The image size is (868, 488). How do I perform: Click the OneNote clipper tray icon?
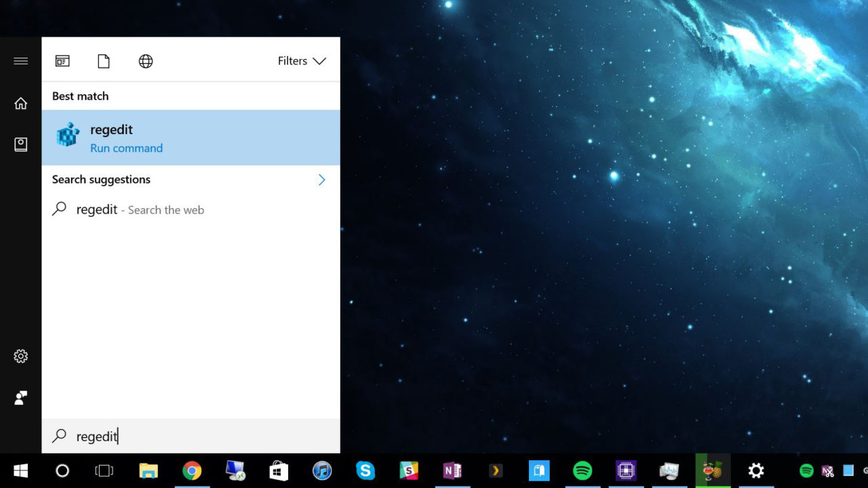(827, 470)
